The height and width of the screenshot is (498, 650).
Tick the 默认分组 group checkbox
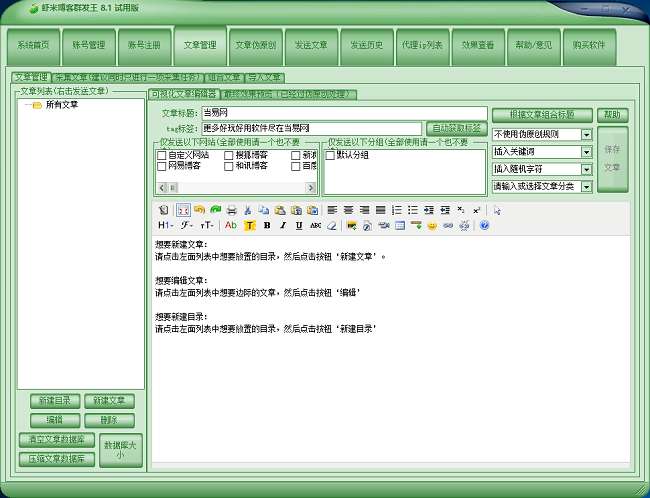331,155
